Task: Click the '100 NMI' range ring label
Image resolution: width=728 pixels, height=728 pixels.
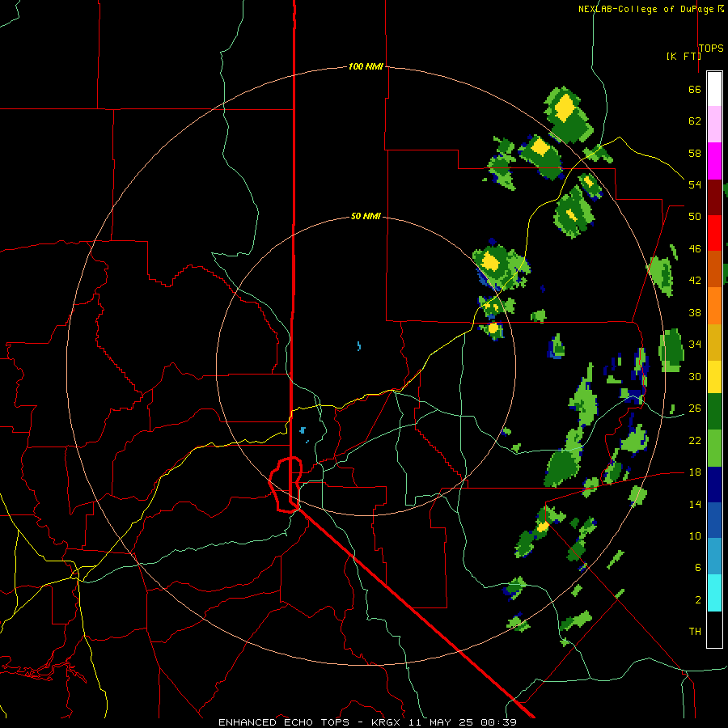Action: click(366, 66)
